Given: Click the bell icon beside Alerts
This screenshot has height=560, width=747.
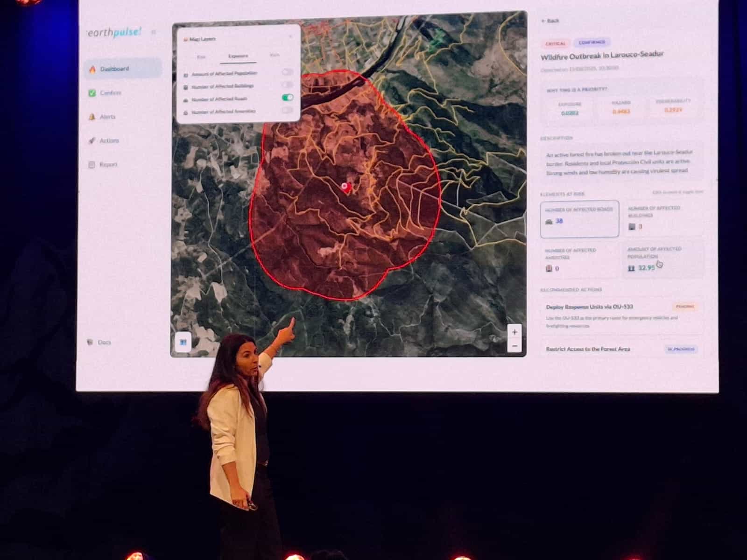Looking at the screenshot, I should pyautogui.click(x=92, y=117).
